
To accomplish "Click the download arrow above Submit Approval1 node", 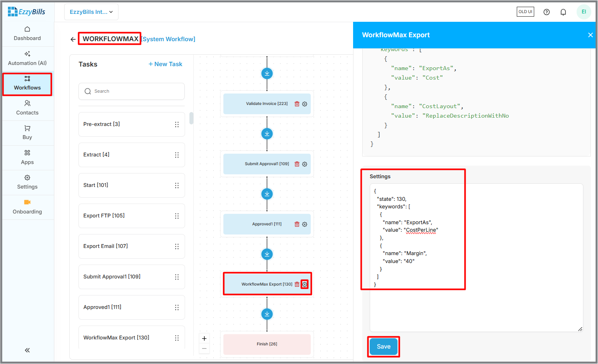I will click(267, 133).
